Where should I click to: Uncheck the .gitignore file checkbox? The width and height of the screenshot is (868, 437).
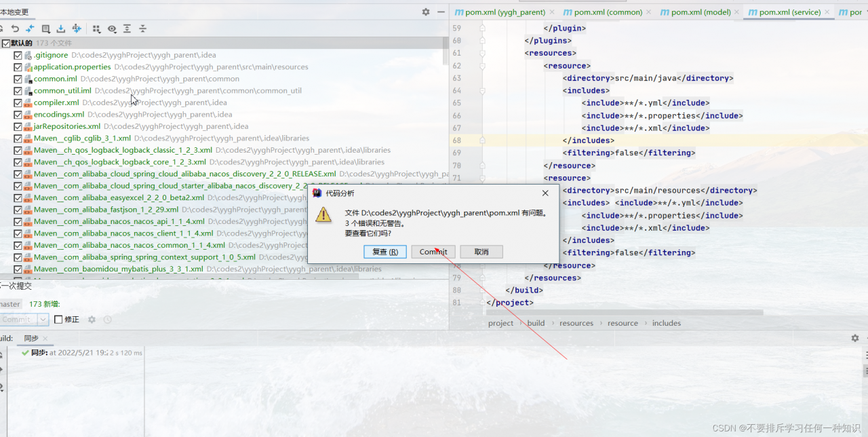(18, 55)
